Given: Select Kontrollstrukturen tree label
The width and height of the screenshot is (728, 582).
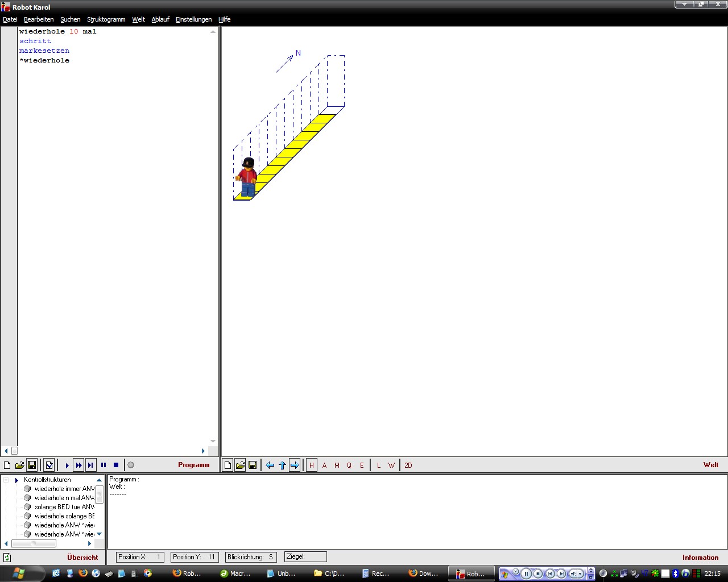Looking at the screenshot, I should [47, 480].
